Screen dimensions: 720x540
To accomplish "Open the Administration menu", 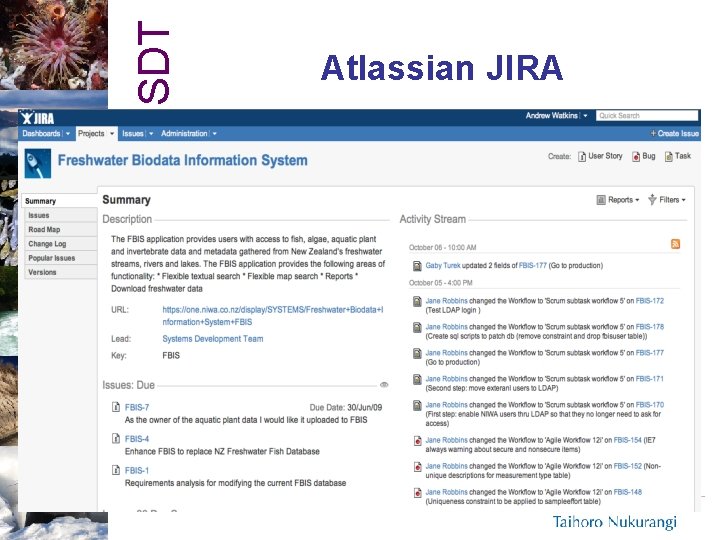I will 184,134.
